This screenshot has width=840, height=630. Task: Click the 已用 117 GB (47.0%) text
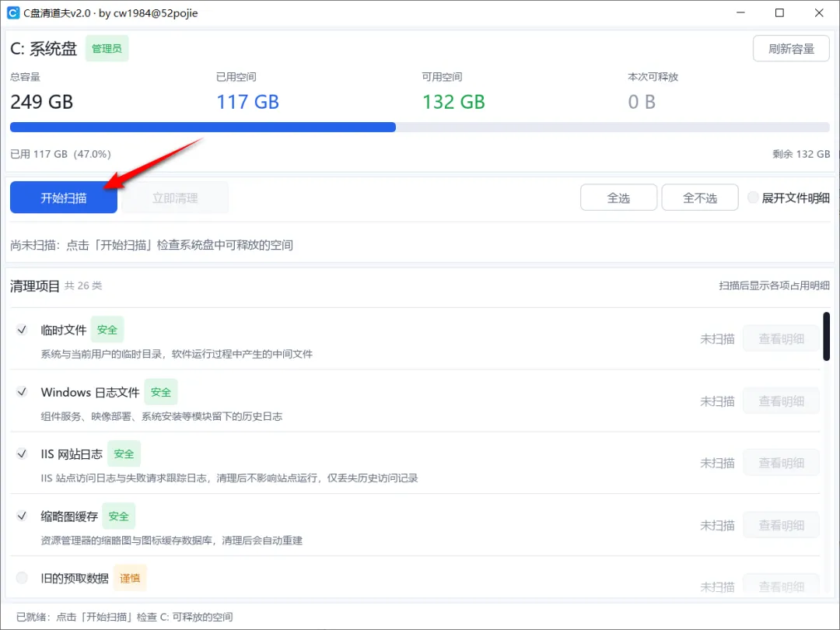tap(61, 154)
